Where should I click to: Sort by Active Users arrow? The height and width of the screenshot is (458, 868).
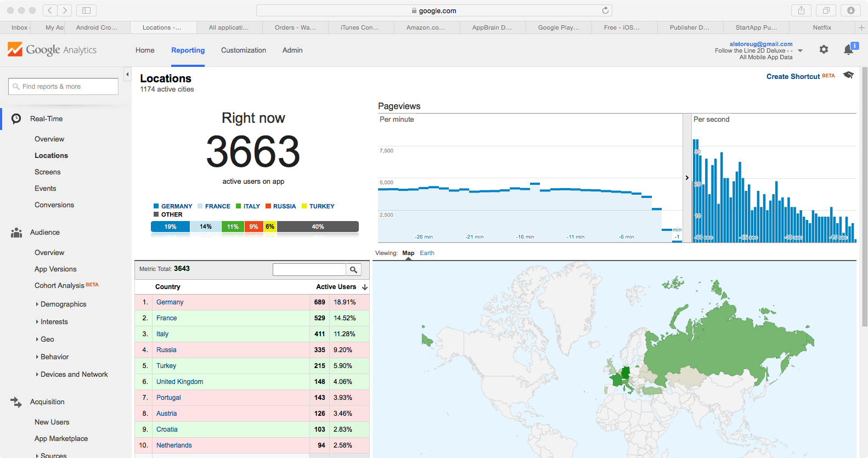click(365, 287)
